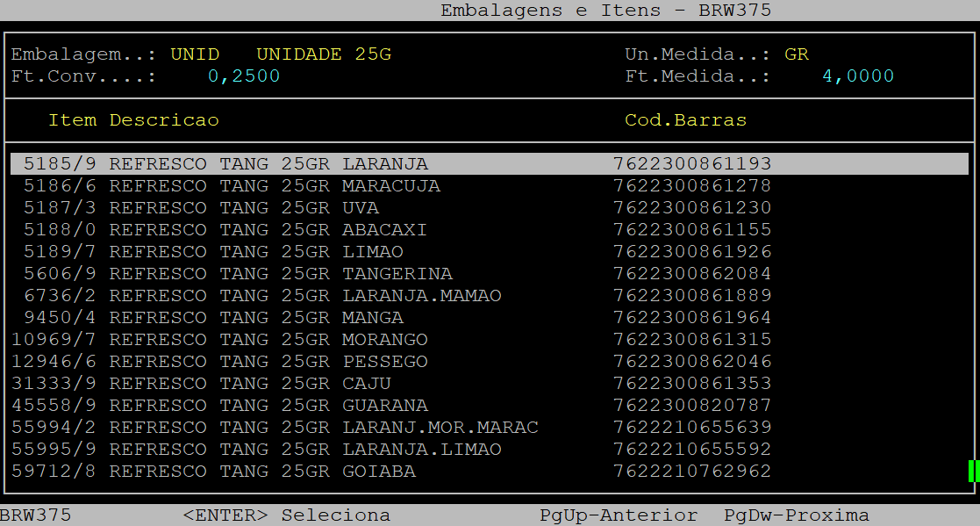Click barcode 7622300861315
980x526 pixels.
tap(692, 339)
